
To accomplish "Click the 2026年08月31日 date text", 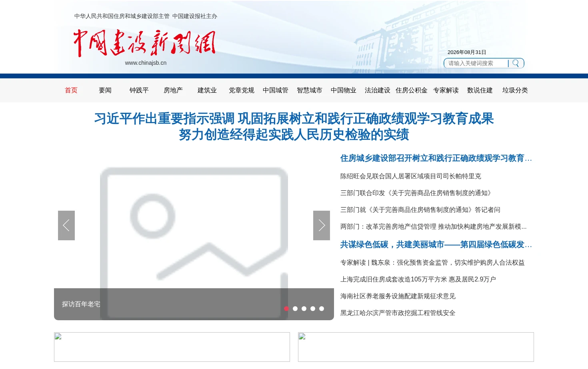I will (x=467, y=52).
